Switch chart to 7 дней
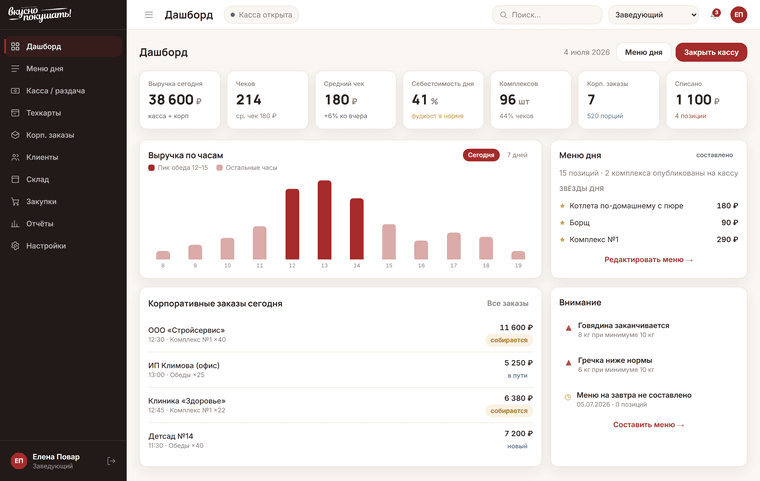760x481 pixels. (x=517, y=155)
